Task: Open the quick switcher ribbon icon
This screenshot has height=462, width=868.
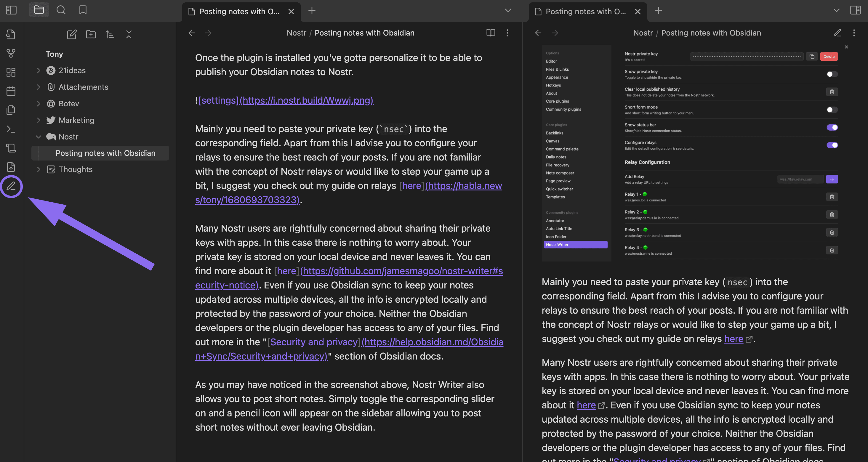Action: pos(11,34)
